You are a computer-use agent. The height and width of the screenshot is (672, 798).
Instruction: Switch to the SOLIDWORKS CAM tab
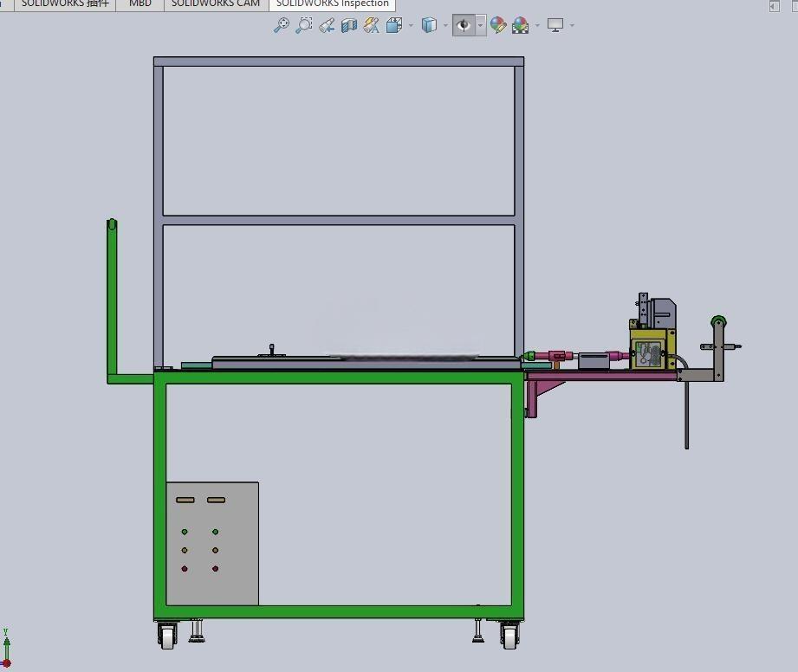216,3
